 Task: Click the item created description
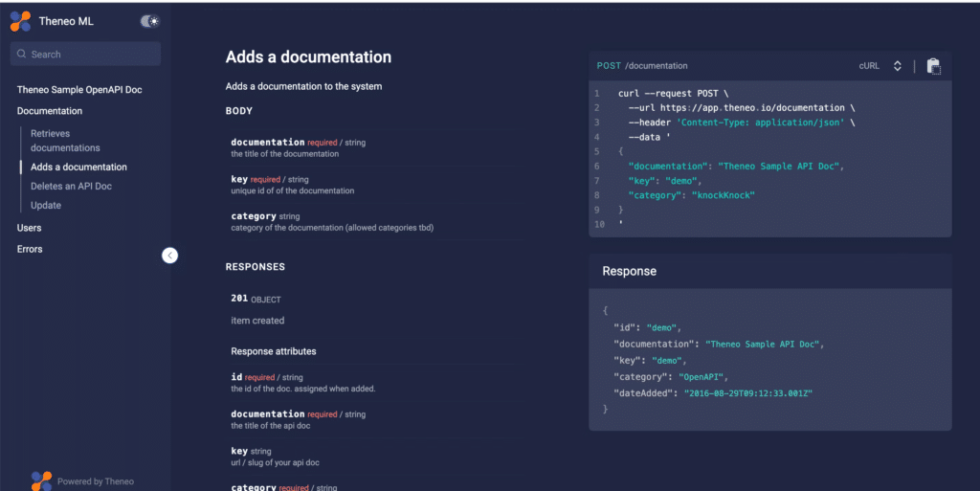[x=257, y=321]
